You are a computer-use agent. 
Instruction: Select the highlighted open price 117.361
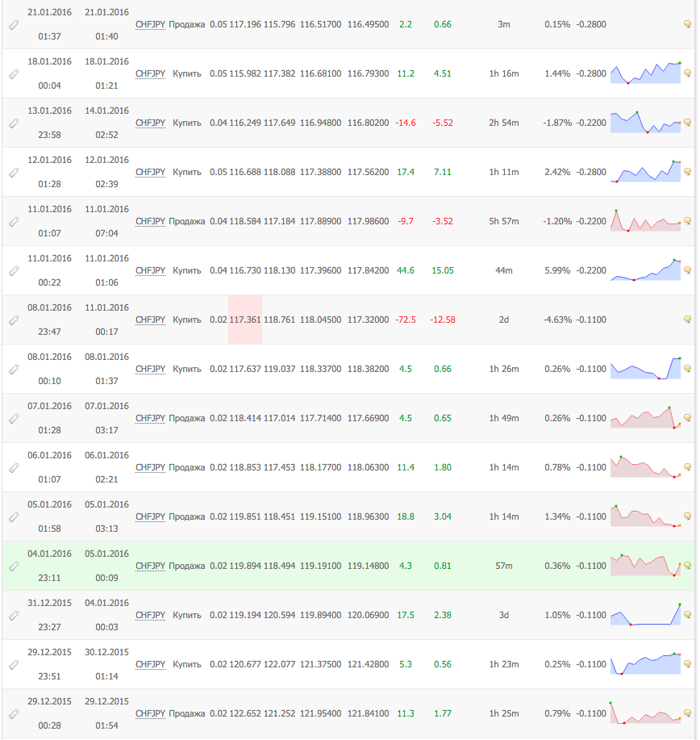[245, 320]
